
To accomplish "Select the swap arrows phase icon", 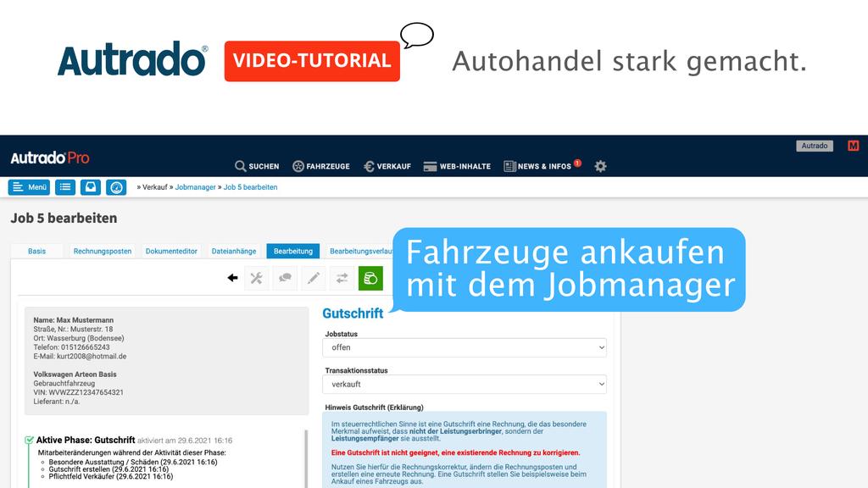I will pyautogui.click(x=342, y=278).
